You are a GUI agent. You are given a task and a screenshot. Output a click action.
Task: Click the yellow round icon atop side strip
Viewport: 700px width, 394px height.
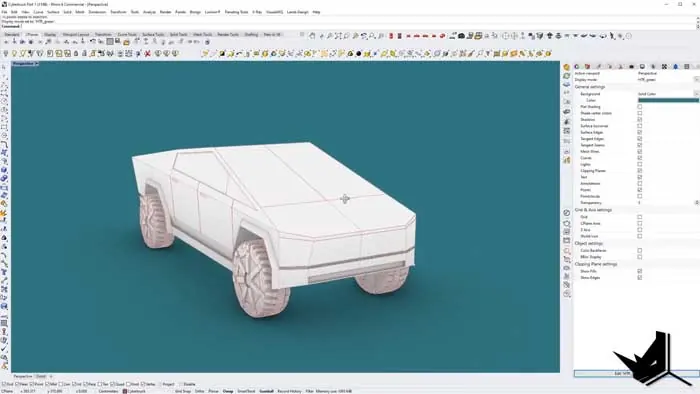click(x=567, y=67)
